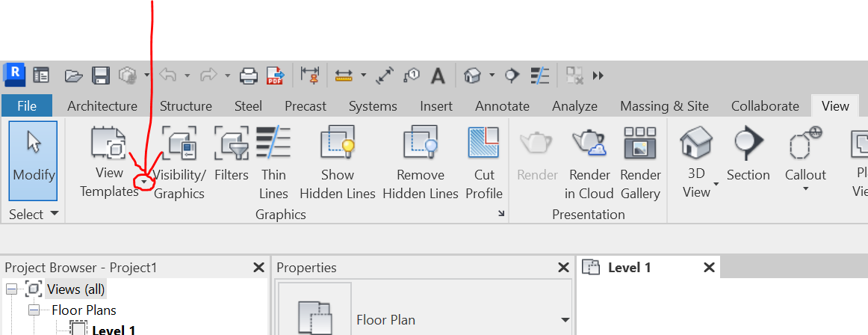Activate the Modify arrow tool

pyautogui.click(x=33, y=161)
